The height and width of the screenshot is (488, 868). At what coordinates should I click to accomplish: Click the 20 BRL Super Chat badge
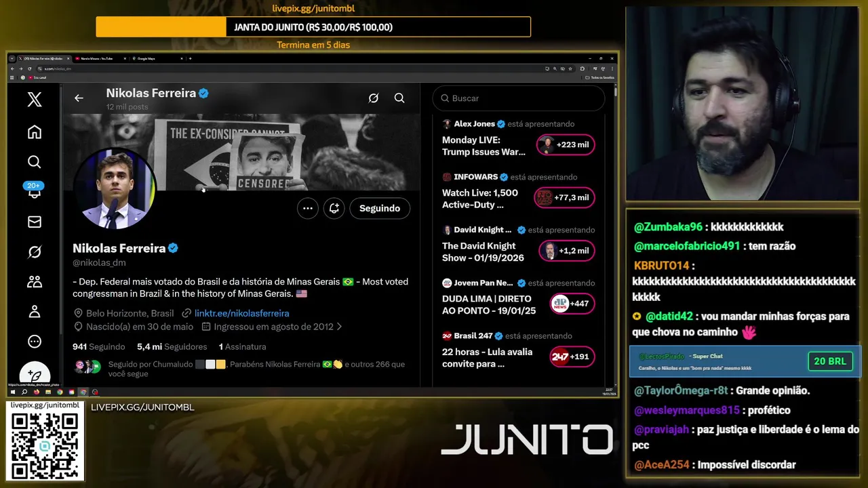(x=830, y=361)
